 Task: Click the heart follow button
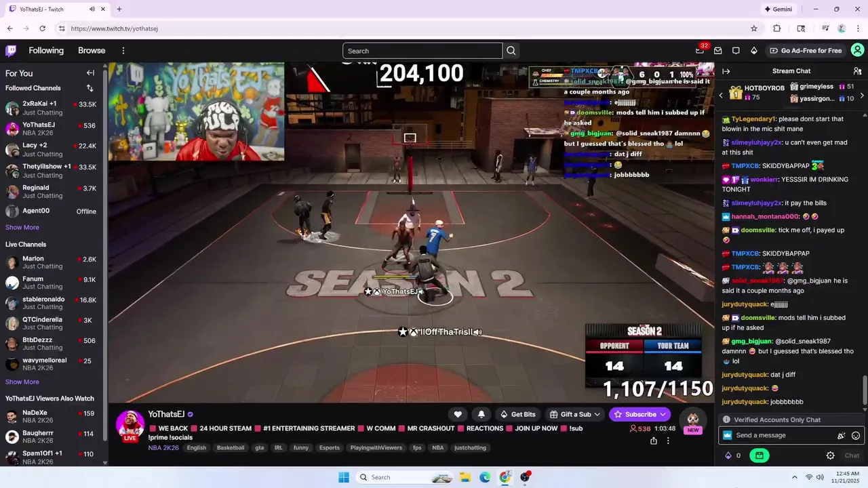tap(458, 414)
